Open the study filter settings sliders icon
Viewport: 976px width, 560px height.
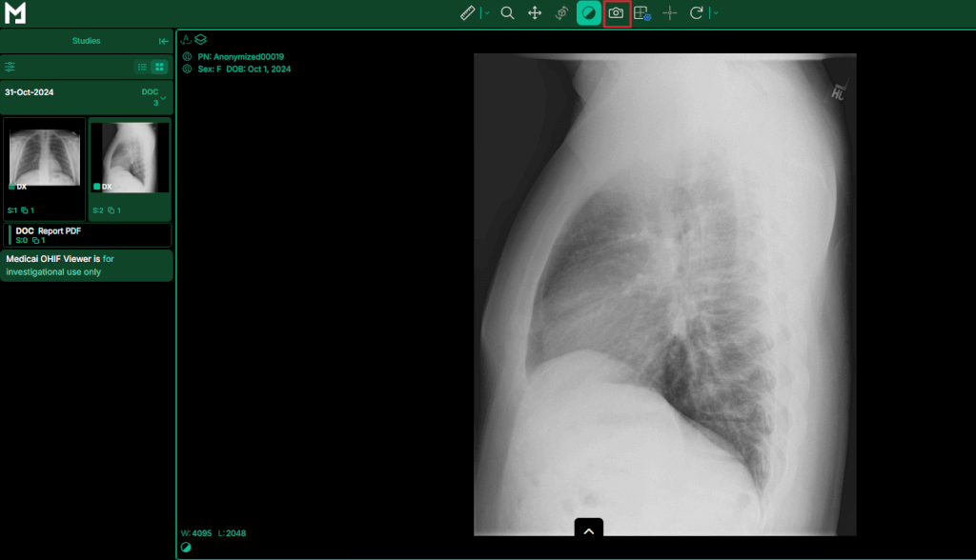pyautogui.click(x=10, y=67)
